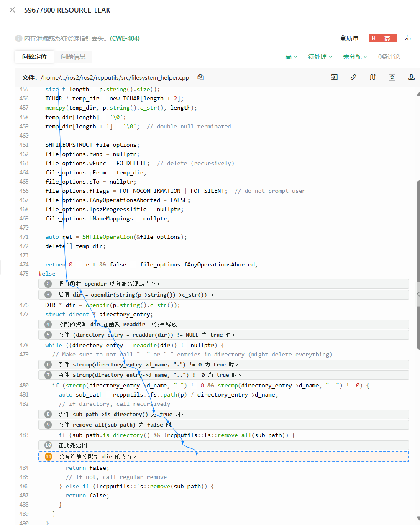The image size is (420, 525).
Task: Select trace step 2 调用函数 opendir
Action: click(x=224, y=284)
